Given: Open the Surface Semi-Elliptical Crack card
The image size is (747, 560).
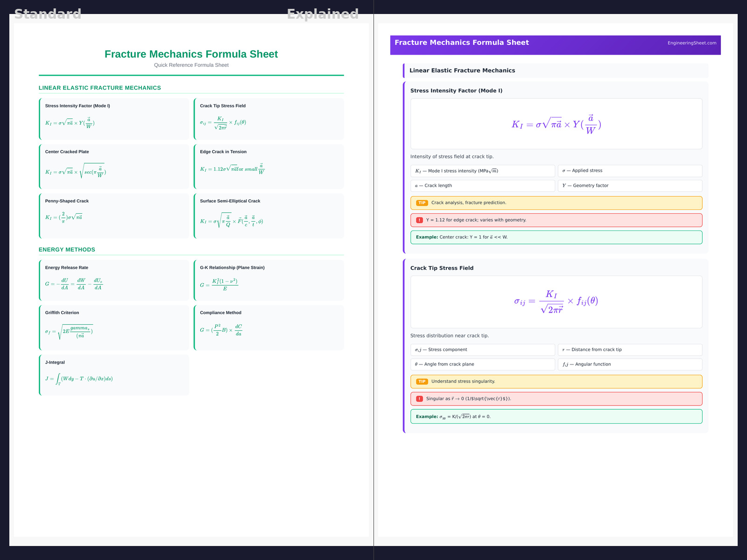Looking at the screenshot, I should [269, 216].
